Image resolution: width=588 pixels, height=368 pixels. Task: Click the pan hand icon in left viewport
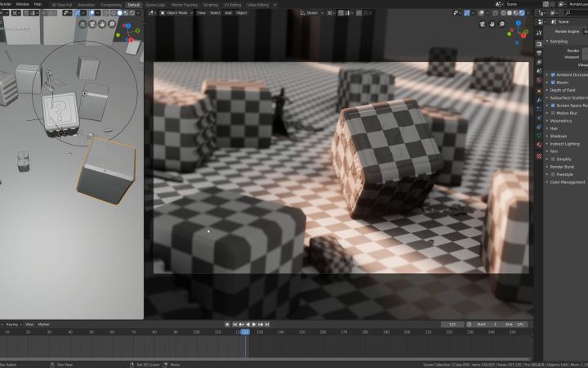[102, 24]
